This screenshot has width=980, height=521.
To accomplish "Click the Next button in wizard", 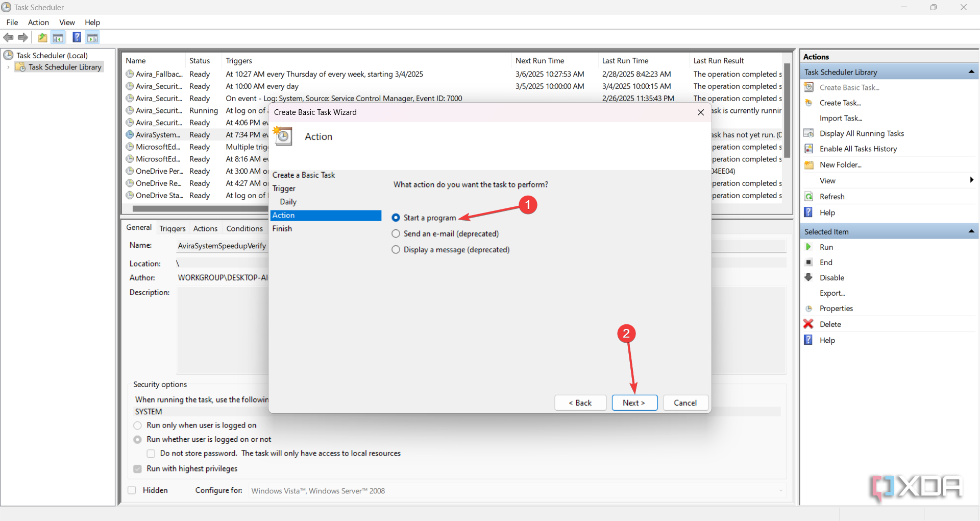I will 634,402.
